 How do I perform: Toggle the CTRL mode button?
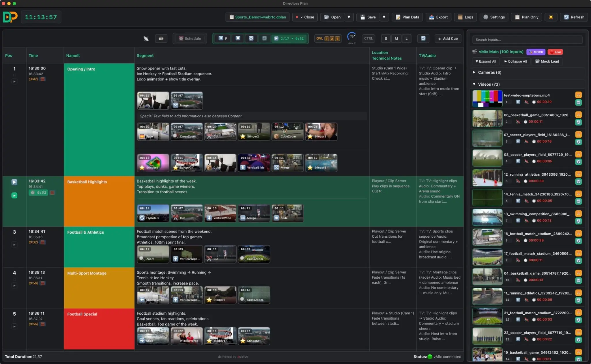[368, 38]
